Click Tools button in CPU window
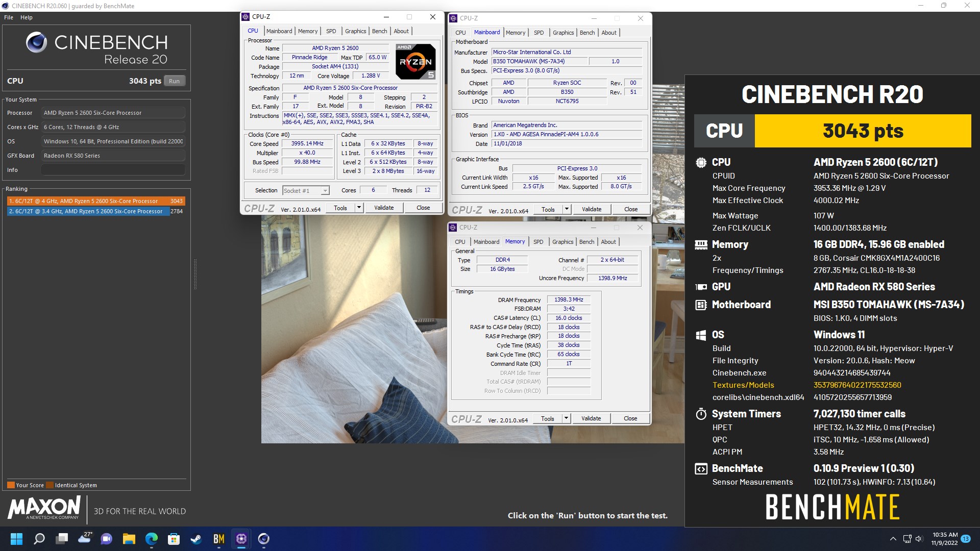Screen dimensions: 980x551 click(340, 208)
